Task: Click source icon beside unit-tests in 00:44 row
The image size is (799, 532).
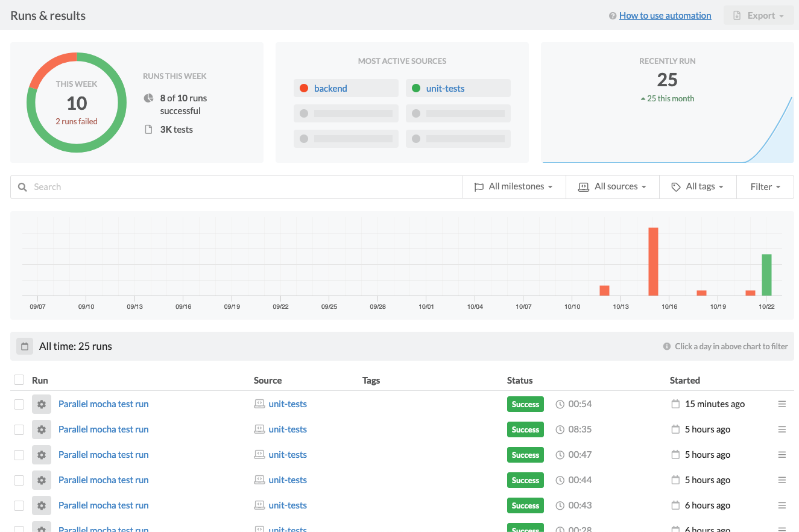Action: [259, 480]
